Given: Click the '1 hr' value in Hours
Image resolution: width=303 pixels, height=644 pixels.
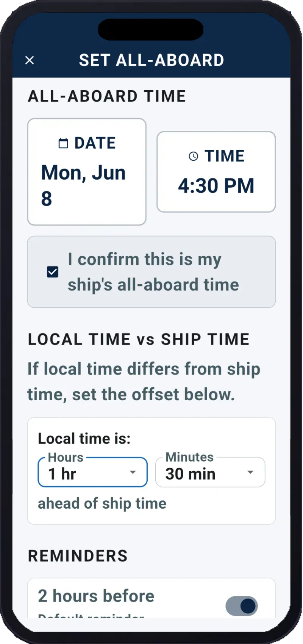Looking at the screenshot, I should (62, 474).
